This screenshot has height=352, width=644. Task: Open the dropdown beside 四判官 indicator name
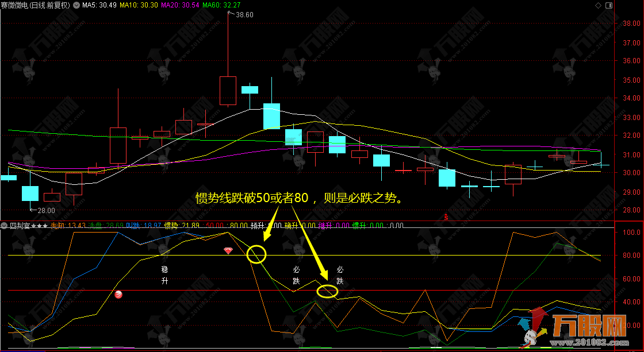click(4, 225)
